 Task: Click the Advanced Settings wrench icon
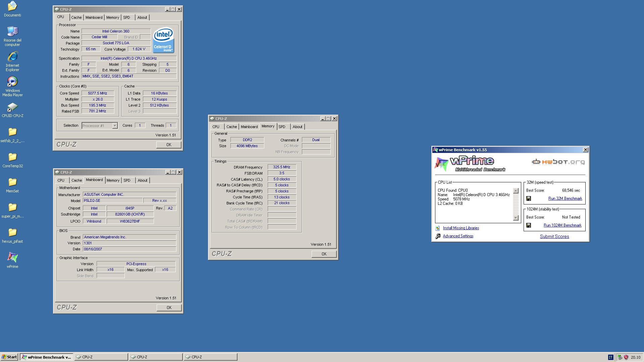tap(438, 236)
